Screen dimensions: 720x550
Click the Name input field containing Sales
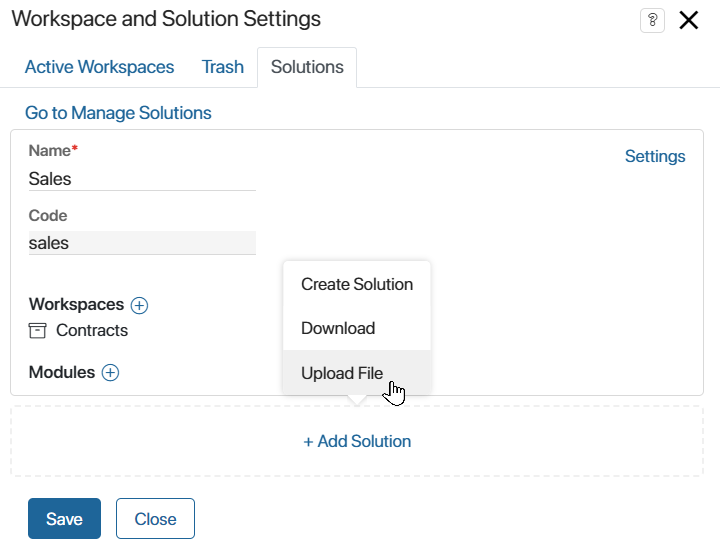pyautogui.click(x=142, y=179)
